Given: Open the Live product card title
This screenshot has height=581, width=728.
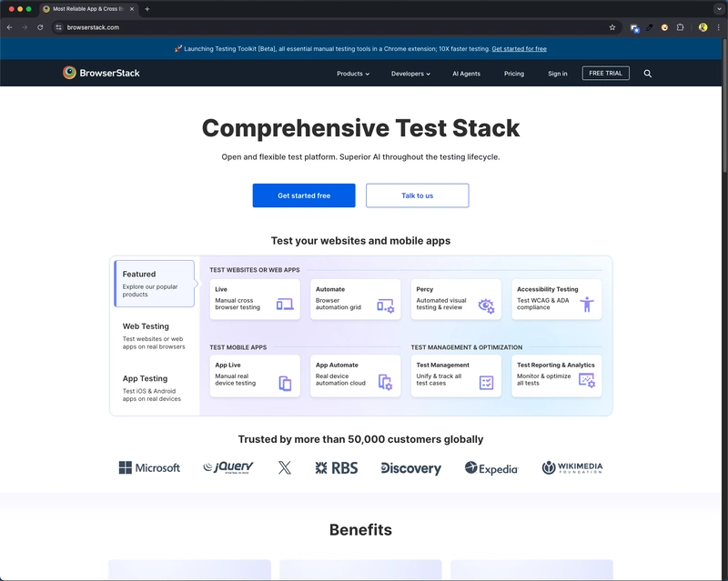Looking at the screenshot, I should coord(221,289).
